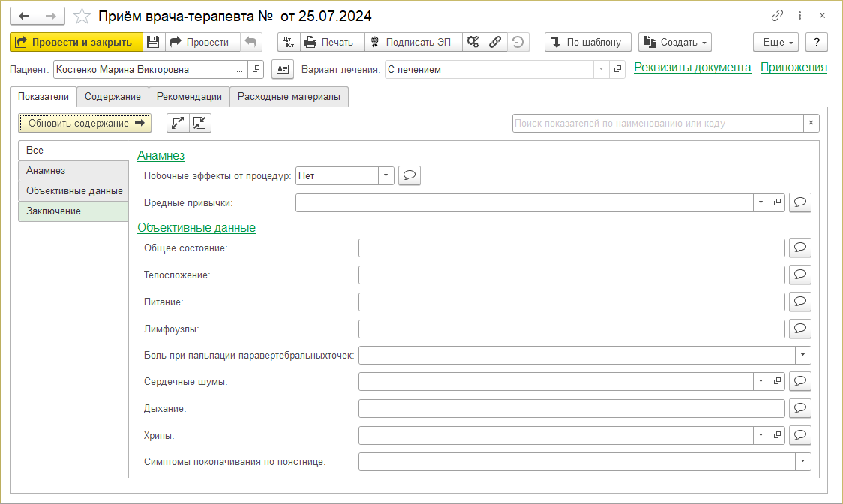Click Обновить содержание button

click(x=85, y=123)
